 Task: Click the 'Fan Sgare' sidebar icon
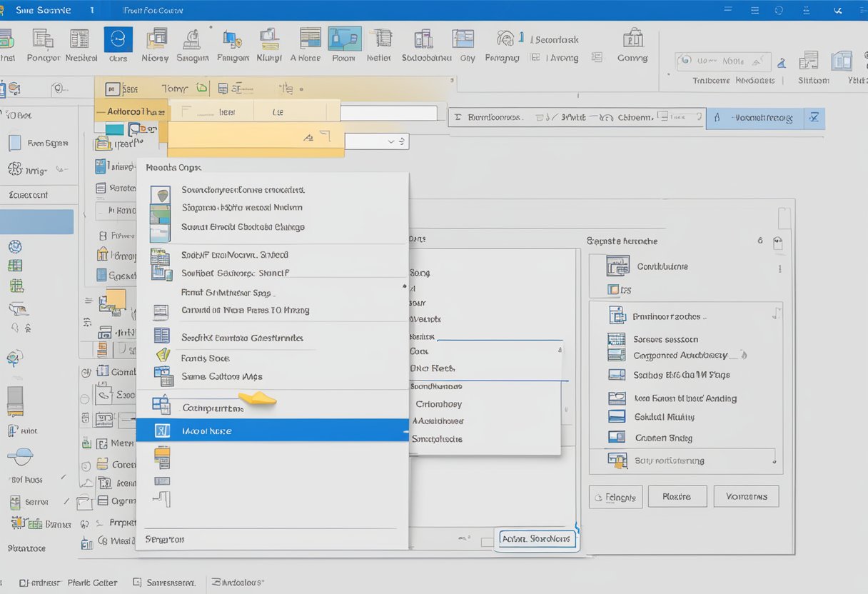[x=14, y=142]
